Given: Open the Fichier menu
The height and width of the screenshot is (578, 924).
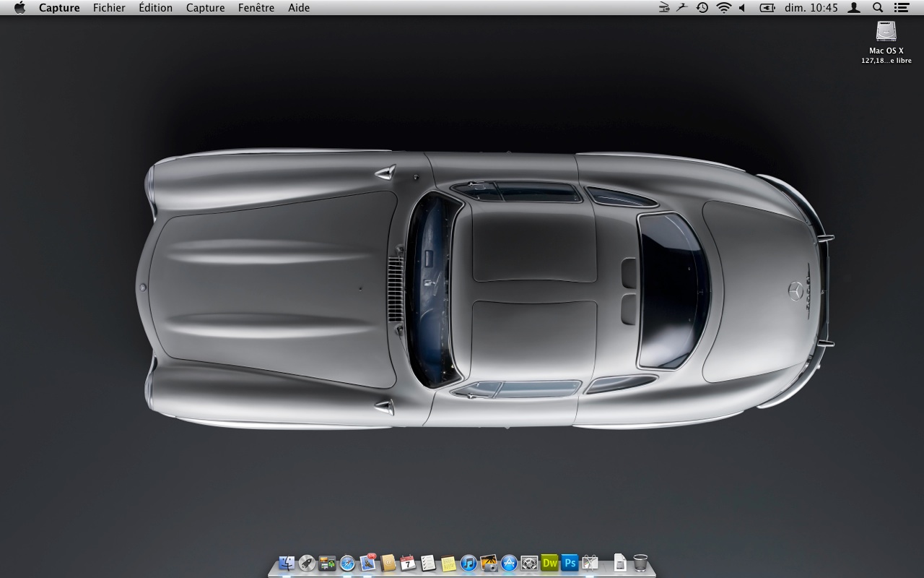Looking at the screenshot, I should (109, 8).
